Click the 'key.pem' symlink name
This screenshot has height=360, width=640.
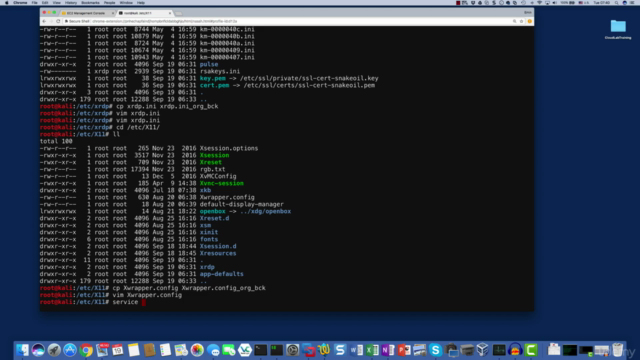click(212, 78)
